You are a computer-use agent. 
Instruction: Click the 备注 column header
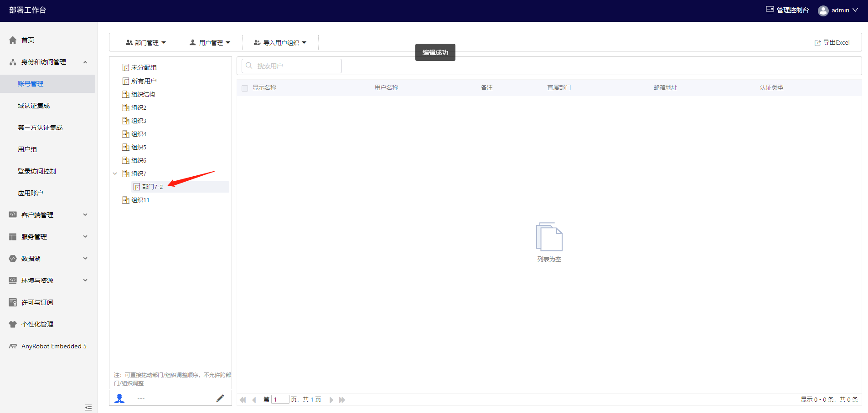(x=487, y=87)
